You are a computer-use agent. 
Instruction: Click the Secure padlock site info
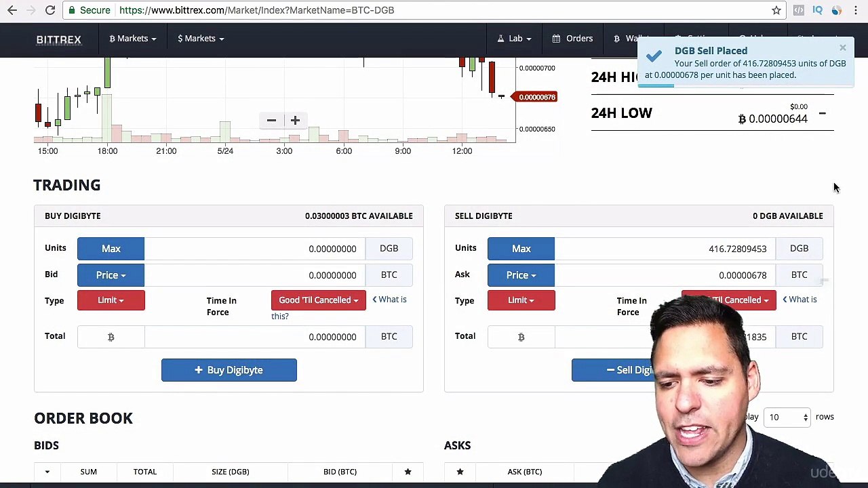pyautogui.click(x=88, y=10)
